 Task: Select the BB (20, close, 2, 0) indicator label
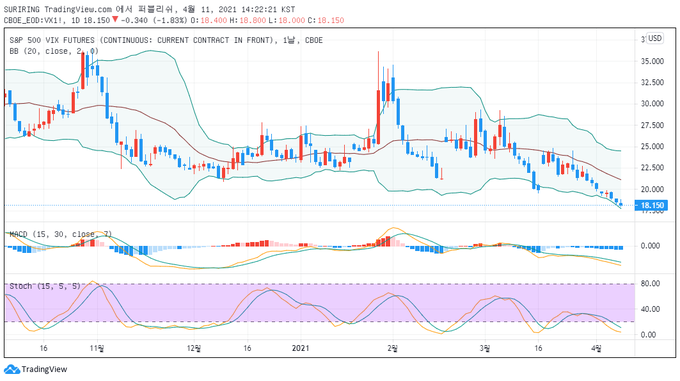(x=54, y=51)
